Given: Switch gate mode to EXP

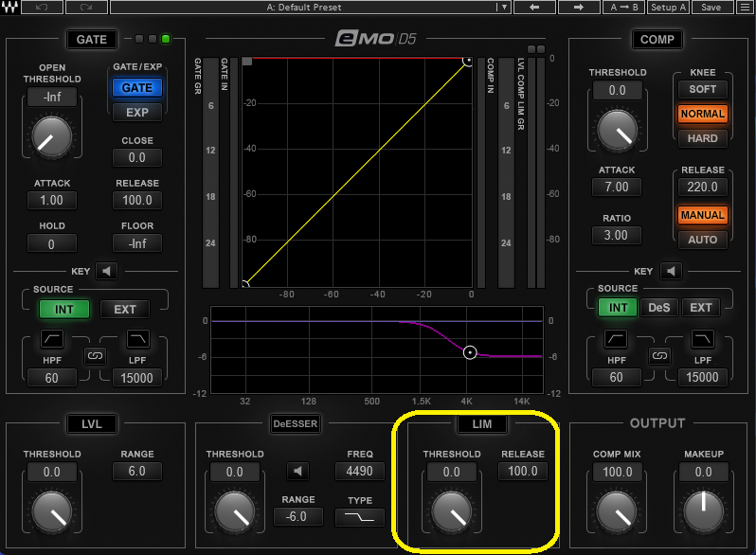Looking at the screenshot, I should click(x=136, y=112).
